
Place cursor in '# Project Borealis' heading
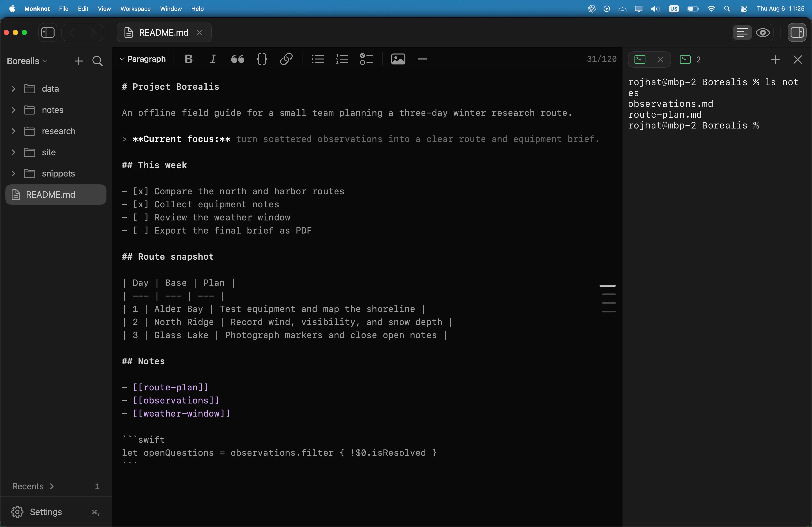(x=171, y=87)
